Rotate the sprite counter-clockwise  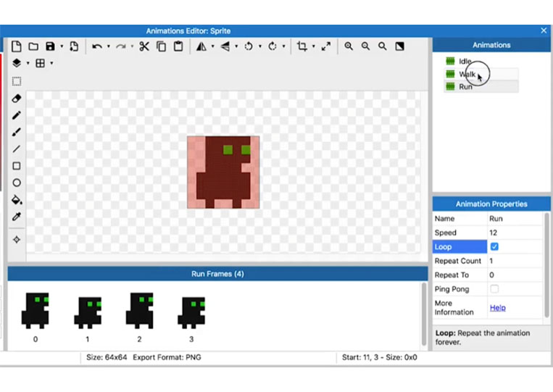click(249, 46)
